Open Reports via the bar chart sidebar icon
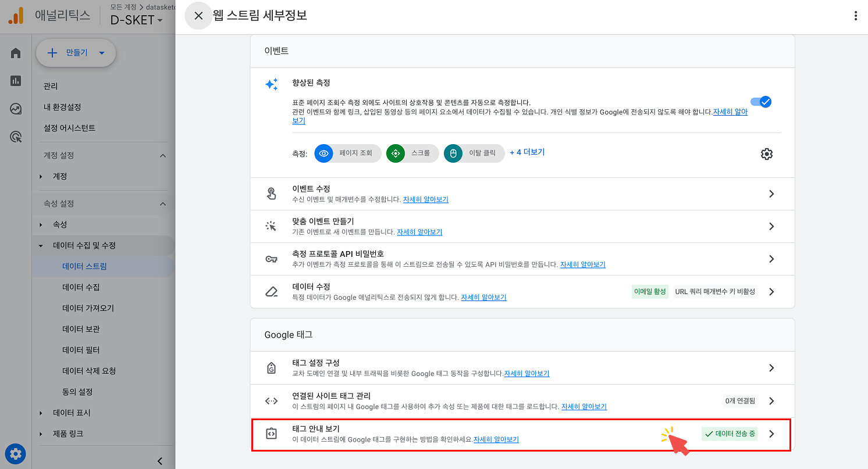The height and width of the screenshot is (469, 868). (x=15, y=80)
